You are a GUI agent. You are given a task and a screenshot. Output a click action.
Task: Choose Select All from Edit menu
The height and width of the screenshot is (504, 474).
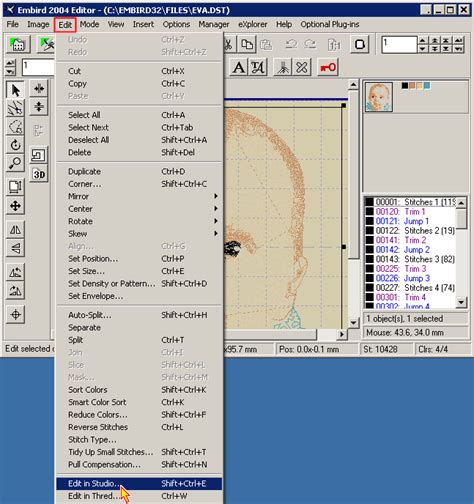pos(139,115)
